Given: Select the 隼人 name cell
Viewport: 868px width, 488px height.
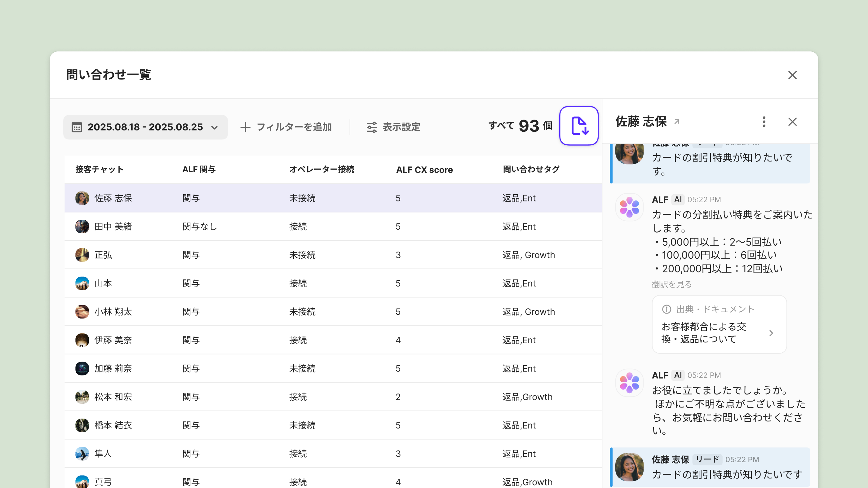Looking at the screenshot, I should [103, 454].
